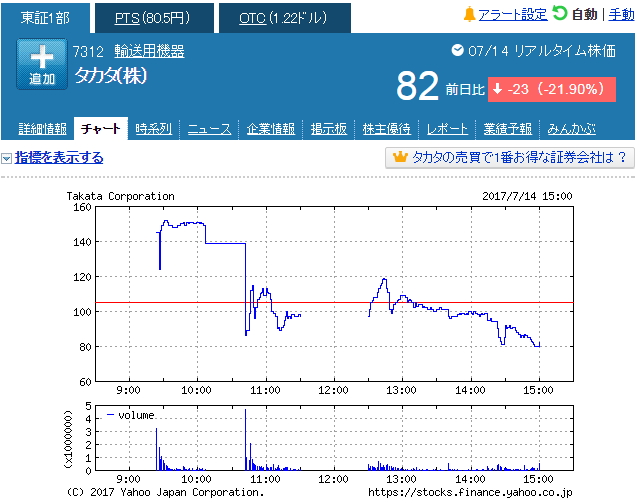Switch refresh mode to 手動
The width and height of the screenshot is (637, 504).
[622, 15]
